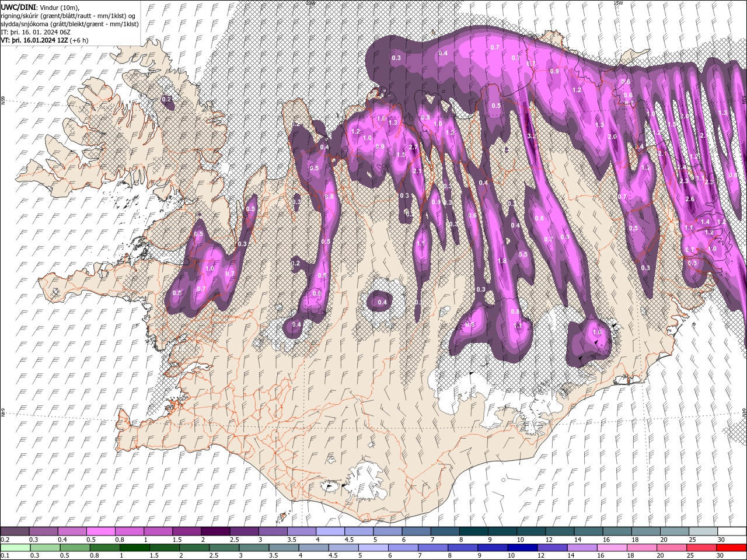This screenshot has height=560, width=747.
Task: Click the '20W' longitude label at top
Action: 310,2
